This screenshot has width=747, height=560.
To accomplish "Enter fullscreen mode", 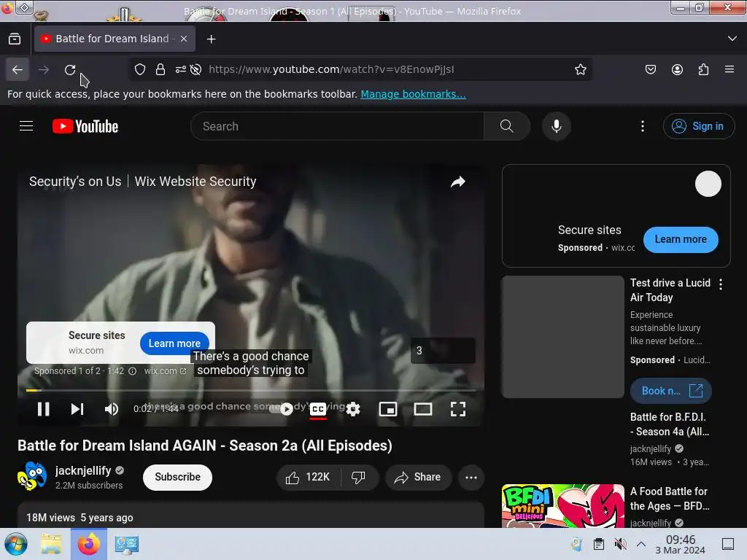I will click(x=458, y=409).
